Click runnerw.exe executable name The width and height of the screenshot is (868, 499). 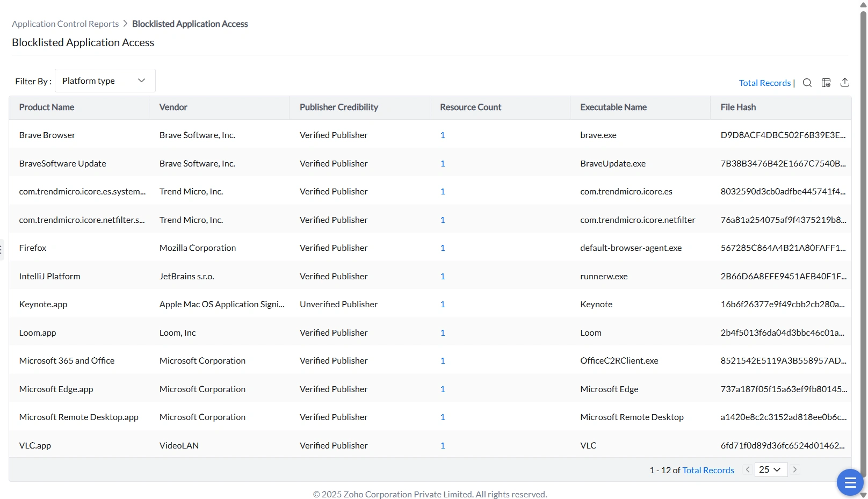point(604,276)
